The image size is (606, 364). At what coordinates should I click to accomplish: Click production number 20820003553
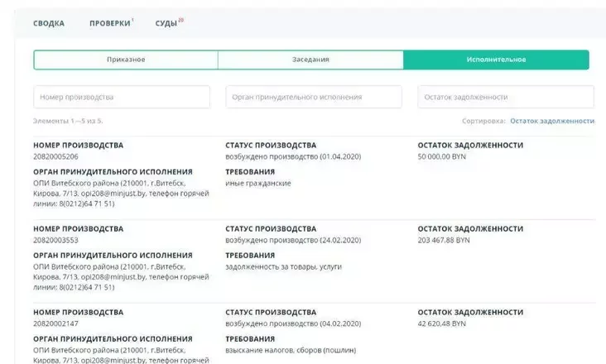coord(56,240)
